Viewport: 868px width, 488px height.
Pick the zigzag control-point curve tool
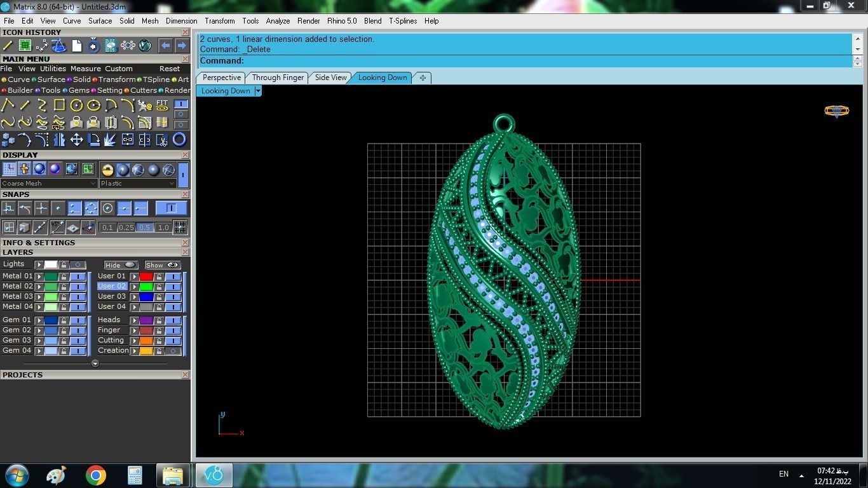click(x=42, y=105)
